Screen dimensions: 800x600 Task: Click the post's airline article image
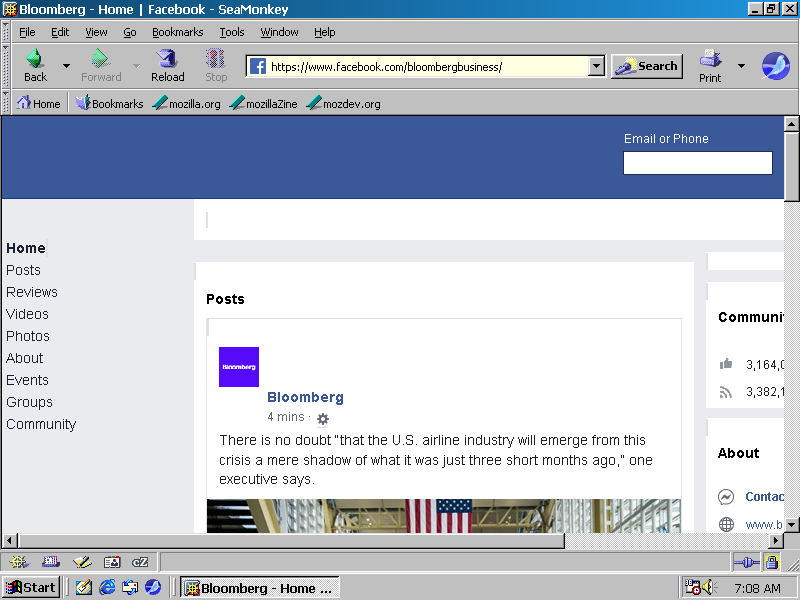443,516
